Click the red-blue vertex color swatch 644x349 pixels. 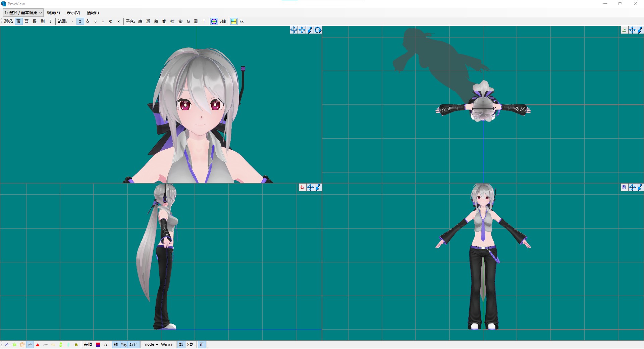[x=98, y=345]
